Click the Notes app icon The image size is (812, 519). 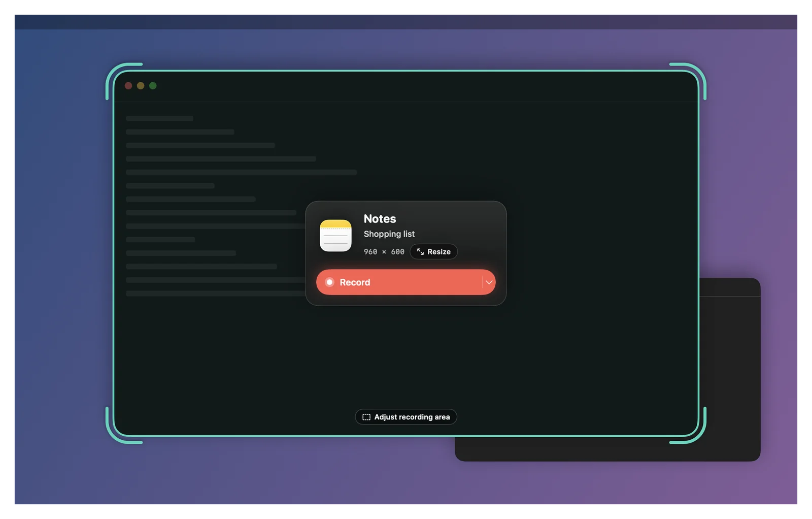coord(335,236)
